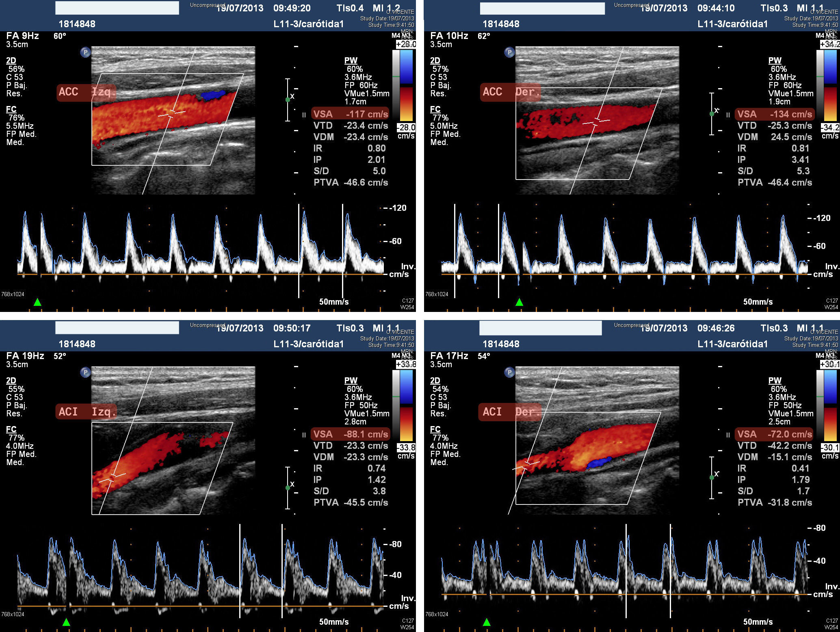This screenshot has height=632, width=840.
Task: Select the PW heading in ACI Izq. panel
Action: tap(351, 381)
